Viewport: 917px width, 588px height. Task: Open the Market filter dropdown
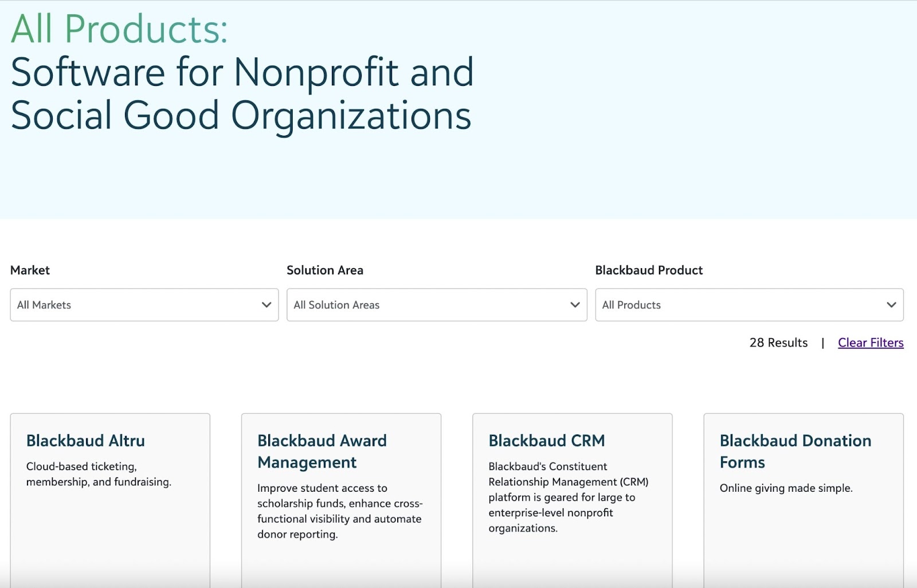coord(143,305)
